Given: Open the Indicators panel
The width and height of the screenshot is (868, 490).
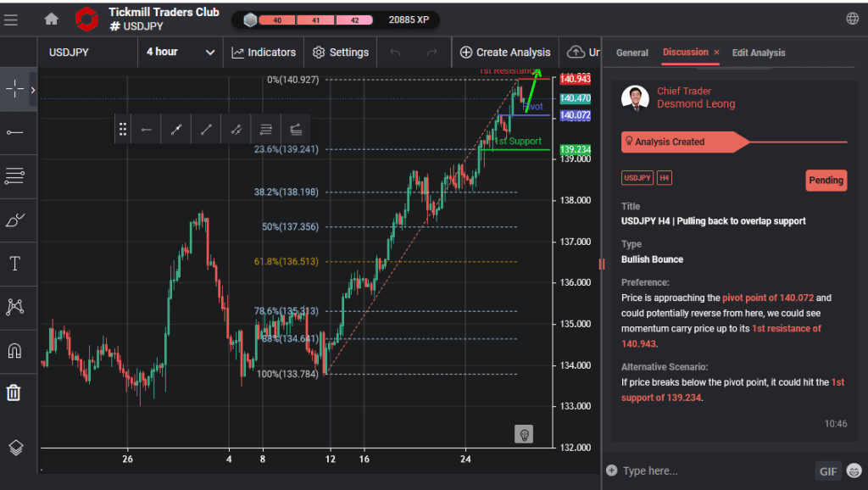Looking at the screenshot, I should coord(263,52).
